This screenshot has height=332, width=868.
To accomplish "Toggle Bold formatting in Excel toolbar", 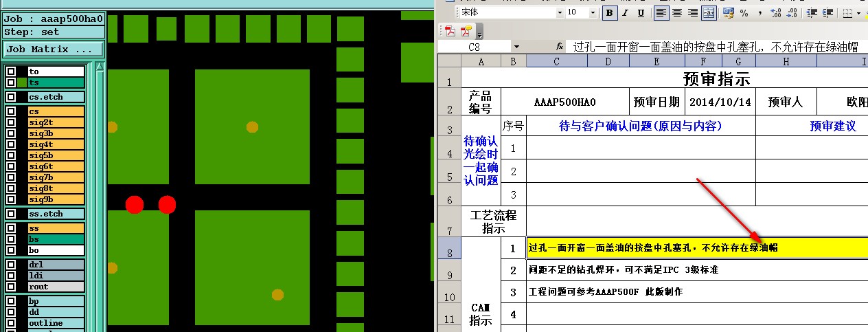I will pyautogui.click(x=609, y=12).
